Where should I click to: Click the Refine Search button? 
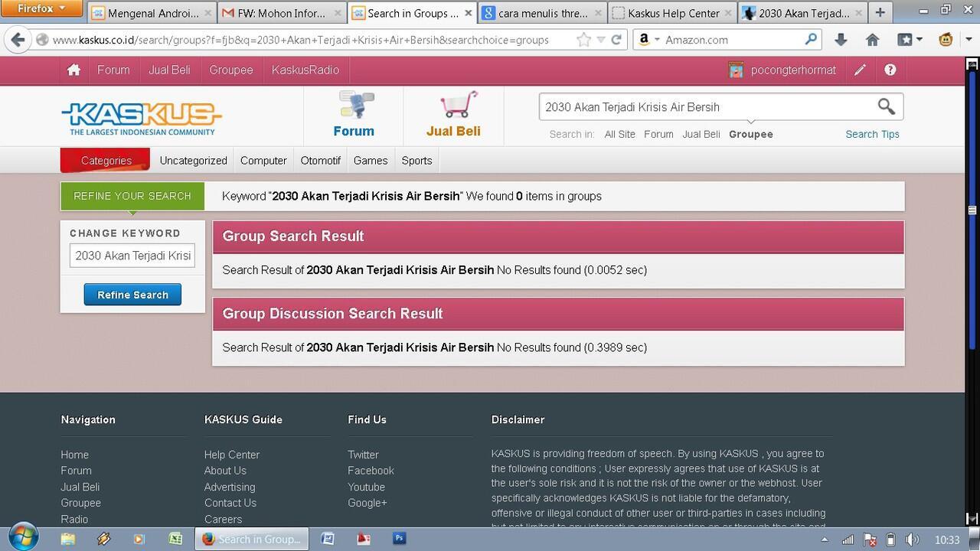pos(132,295)
